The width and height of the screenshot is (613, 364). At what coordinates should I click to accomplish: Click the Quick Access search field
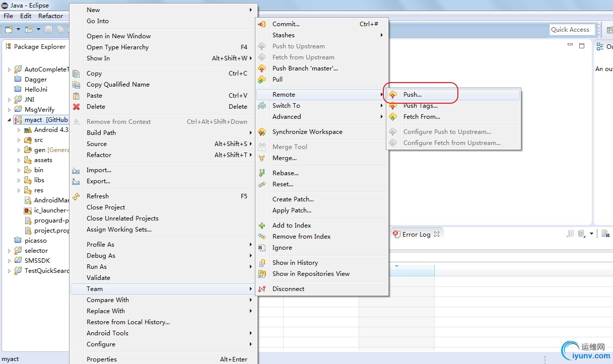tap(572, 30)
